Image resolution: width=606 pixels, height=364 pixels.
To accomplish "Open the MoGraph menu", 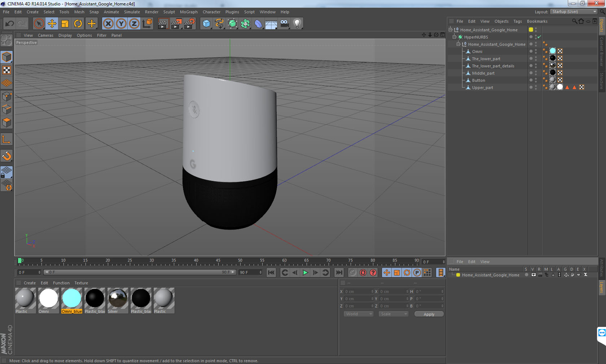I will [189, 12].
